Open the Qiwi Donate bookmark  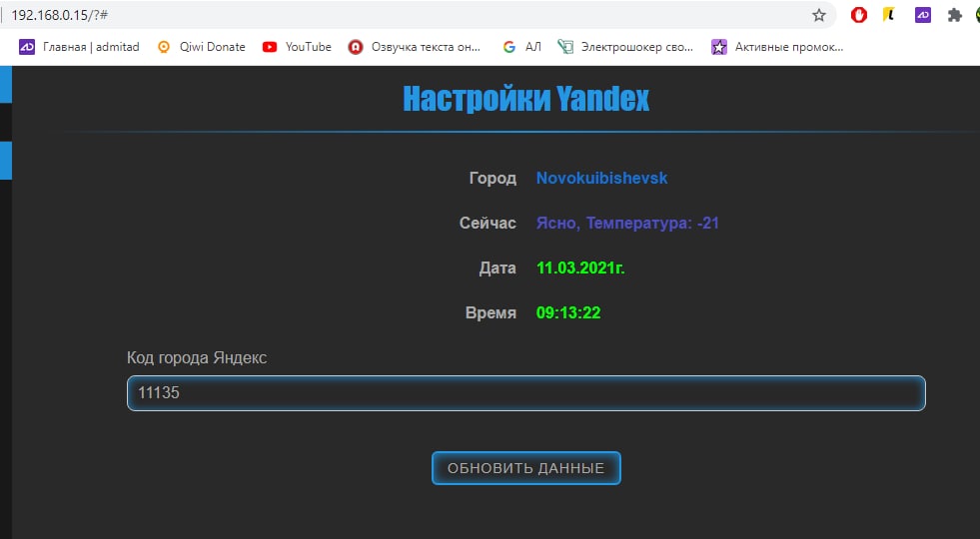[201, 47]
